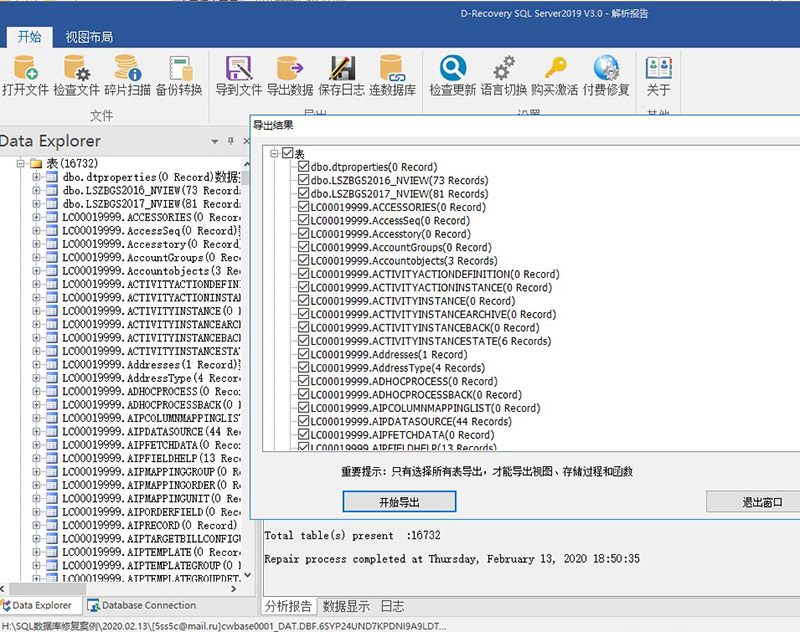This screenshot has height=632, width=800.
Task: Close the Data Explorer panel
Action: coord(246,140)
